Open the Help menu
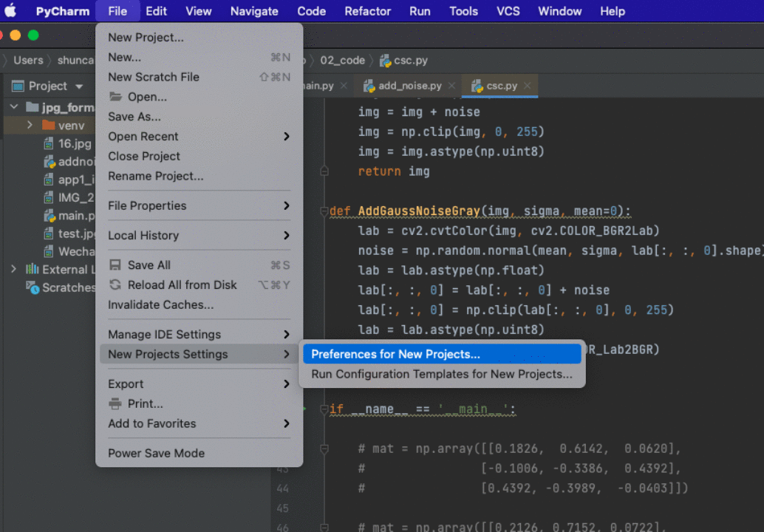 pyautogui.click(x=612, y=11)
